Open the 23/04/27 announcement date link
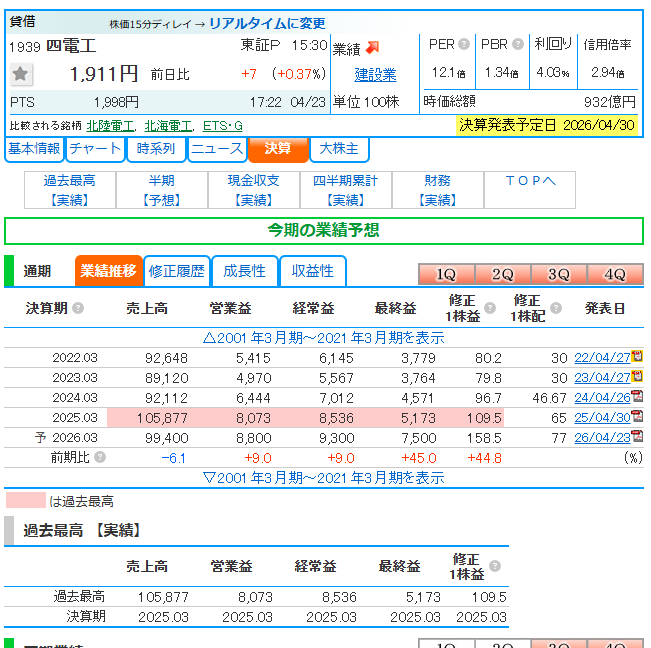The width and height of the screenshot is (651, 648). [602, 377]
